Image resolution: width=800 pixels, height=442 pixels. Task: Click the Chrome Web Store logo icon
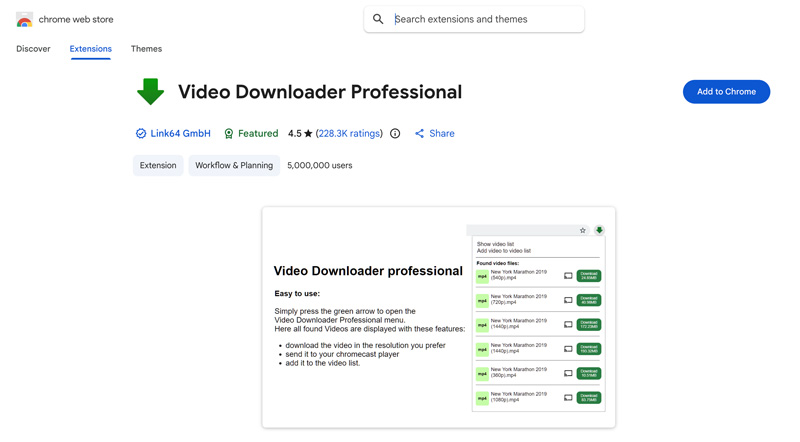tap(24, 19)
